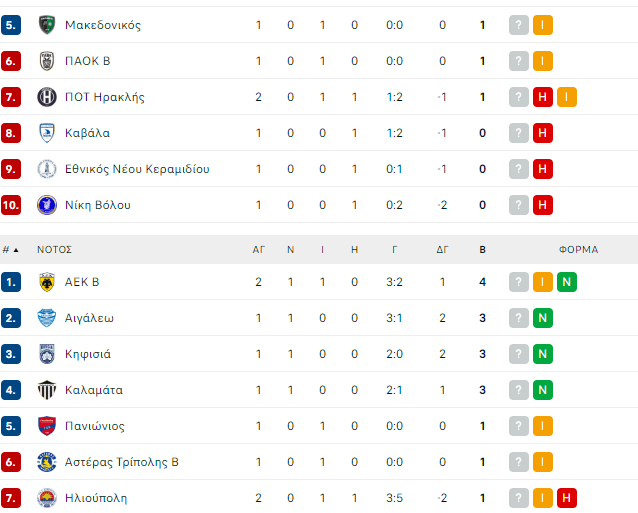Sort standings by the Β points header
The height and width of the screenshot is (513, 638).
coord(483,250)
